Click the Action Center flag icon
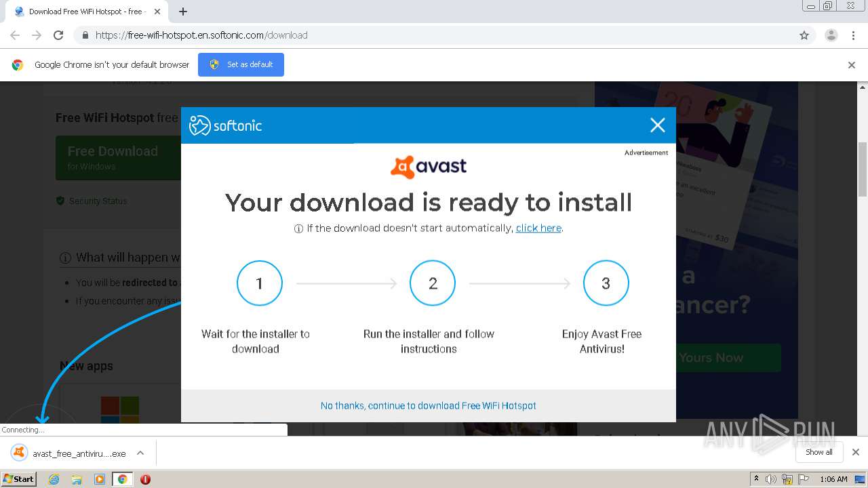Image resolution: width=868 pixels, height=488 pixels. coord(804,479)
